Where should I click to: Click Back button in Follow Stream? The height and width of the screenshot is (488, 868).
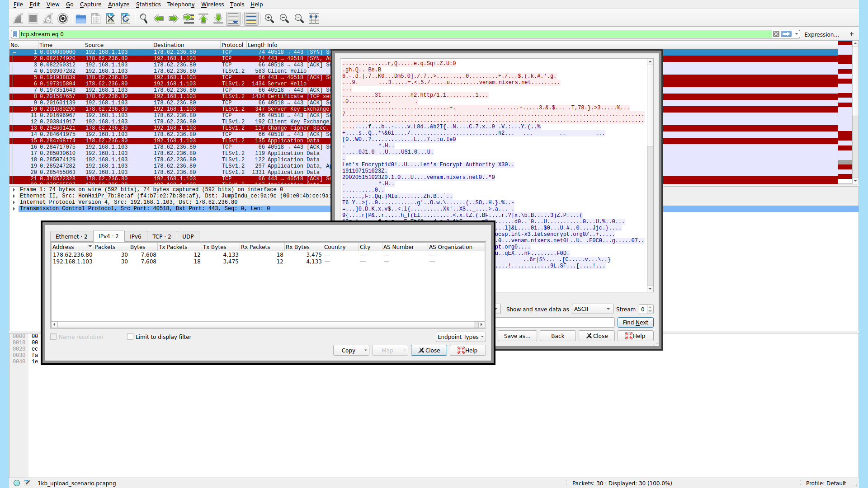(x=557, y=336)
